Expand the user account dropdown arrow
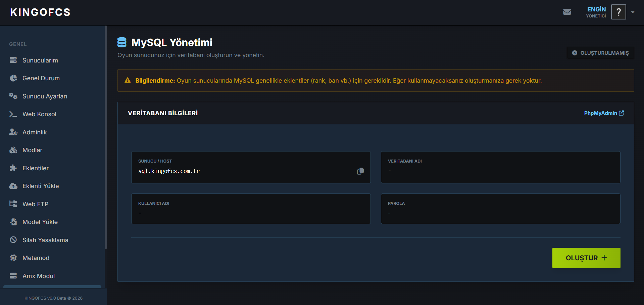Screen dimensions: 644x305 click(633, 12)
